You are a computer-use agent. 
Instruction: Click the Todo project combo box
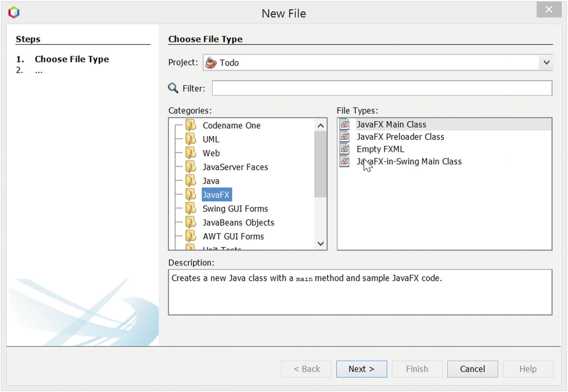point(378,62)
